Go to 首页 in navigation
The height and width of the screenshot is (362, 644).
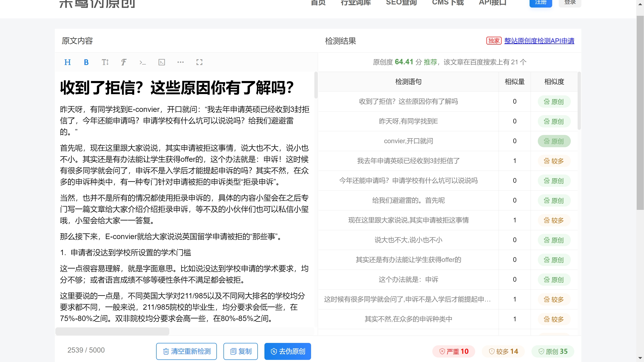pos(318,3)
